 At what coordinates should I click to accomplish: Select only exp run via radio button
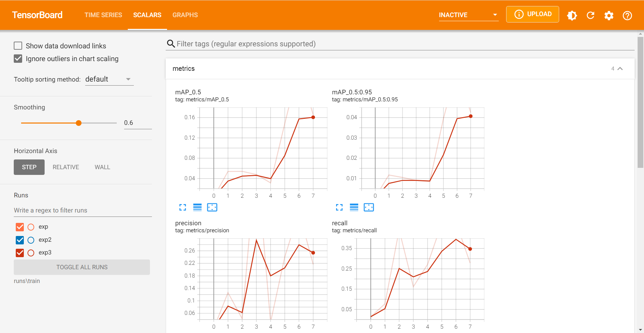pyautogui.click(x=31, y=227)
